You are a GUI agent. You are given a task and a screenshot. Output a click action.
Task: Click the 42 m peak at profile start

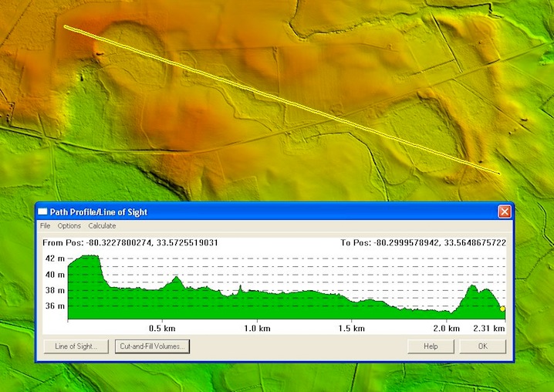click(x=90, y=257)
